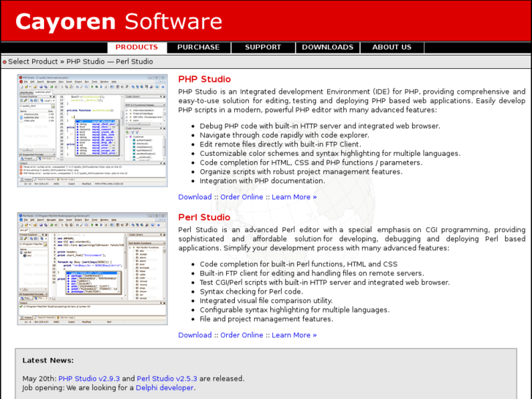This screenshot has height=399, width=532.
Task: Click 'Select Product »' breadcrumb text
Action: coord(36,61)
